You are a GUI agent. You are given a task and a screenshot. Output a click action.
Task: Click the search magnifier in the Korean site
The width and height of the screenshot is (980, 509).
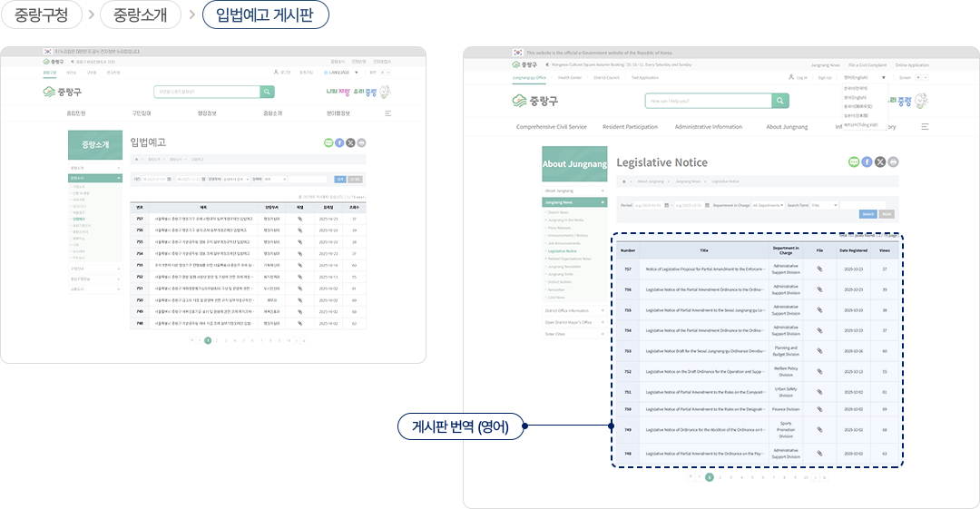coord(267,92)
